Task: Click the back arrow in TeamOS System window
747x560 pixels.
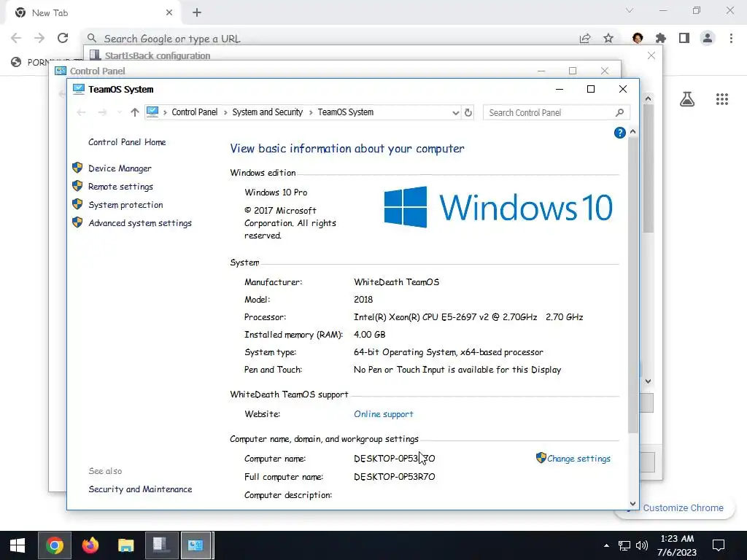Action: 82,112
